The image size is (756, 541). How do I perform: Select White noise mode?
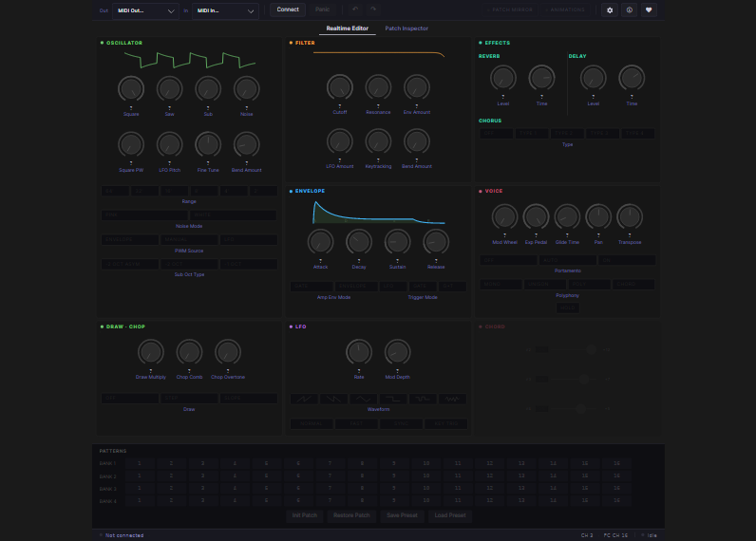tap(234, 215)
